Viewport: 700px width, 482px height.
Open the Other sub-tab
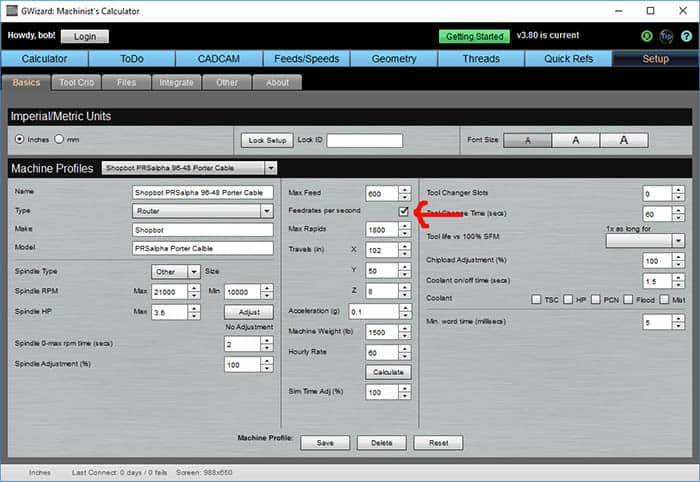point(227,83)
